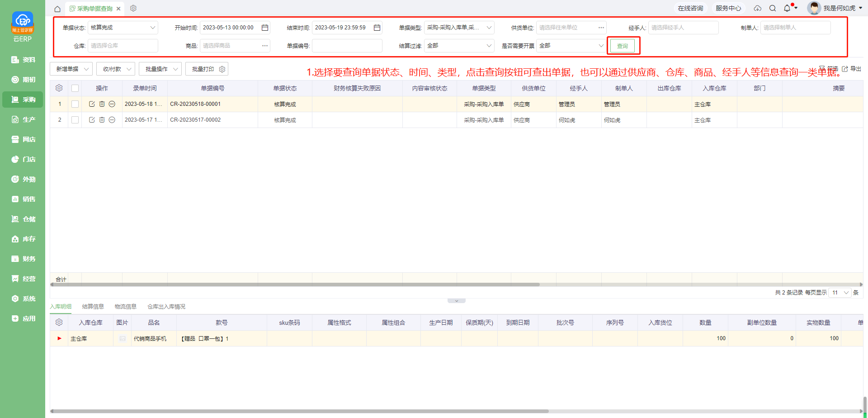Click the green 查询 button
Image resolution: width=868 pixels, height=418 pixels.
pos(623,46)
